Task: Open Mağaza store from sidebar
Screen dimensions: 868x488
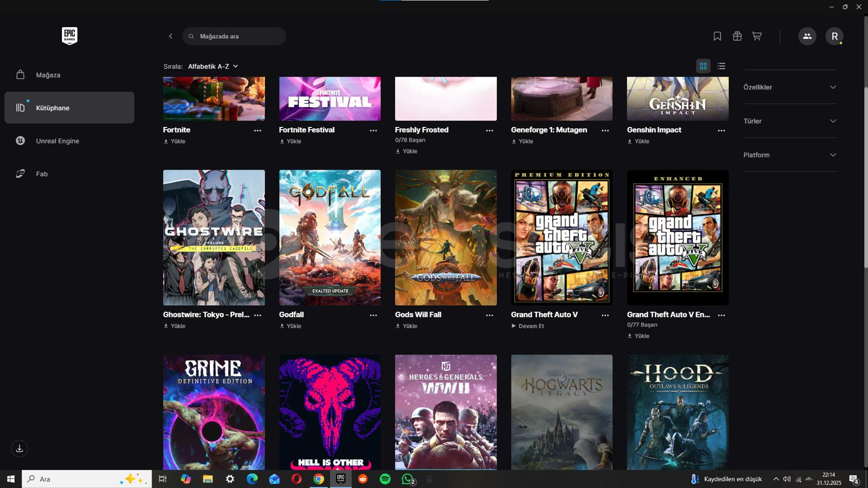Action: point(69,75)
